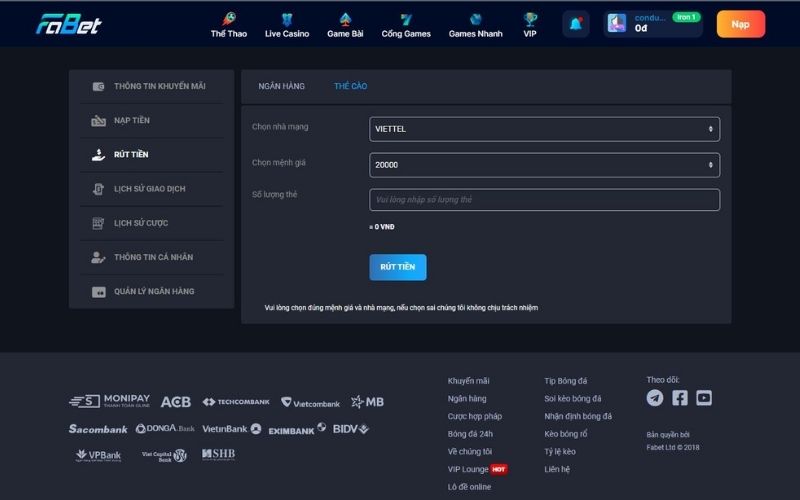
Task: Click the Lịch sử giao dịch icon
Action: point(98,189)
